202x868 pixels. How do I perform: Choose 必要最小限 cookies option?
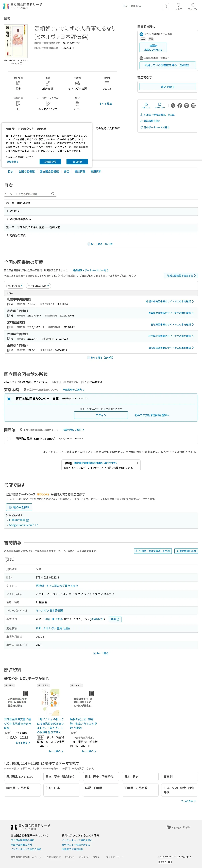pos(50,162)
